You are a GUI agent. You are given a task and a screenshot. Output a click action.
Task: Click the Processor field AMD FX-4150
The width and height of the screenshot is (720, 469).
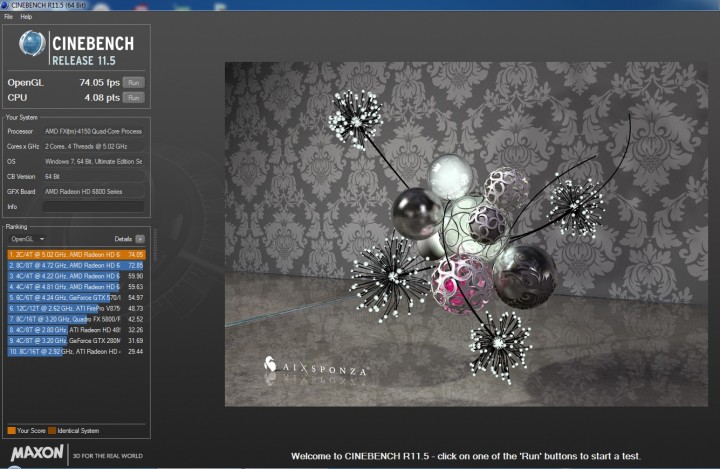tap(93, 131)
